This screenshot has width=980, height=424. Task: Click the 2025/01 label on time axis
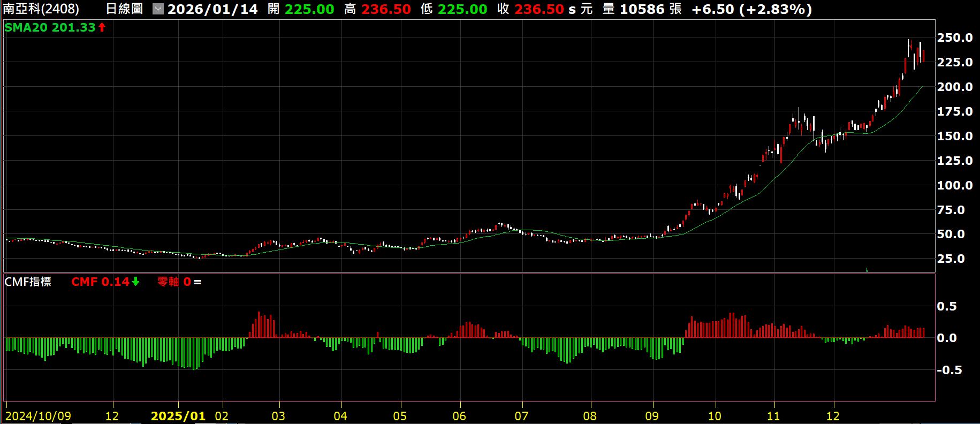click(178, 416)
